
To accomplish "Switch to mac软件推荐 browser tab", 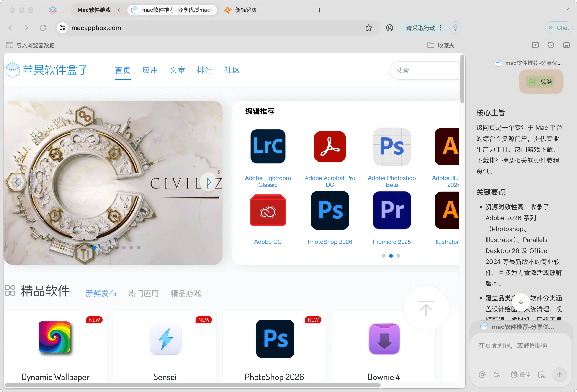I will (172, 10).
